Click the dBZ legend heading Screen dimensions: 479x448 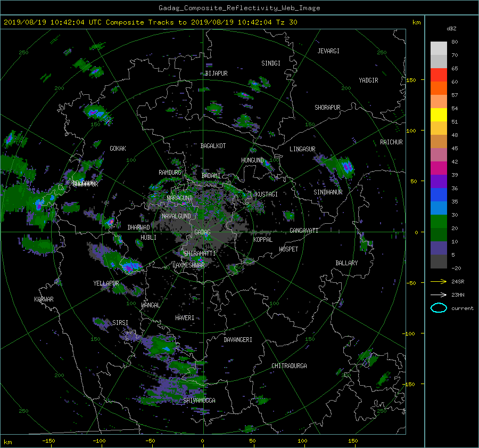[x=451, y=29]
